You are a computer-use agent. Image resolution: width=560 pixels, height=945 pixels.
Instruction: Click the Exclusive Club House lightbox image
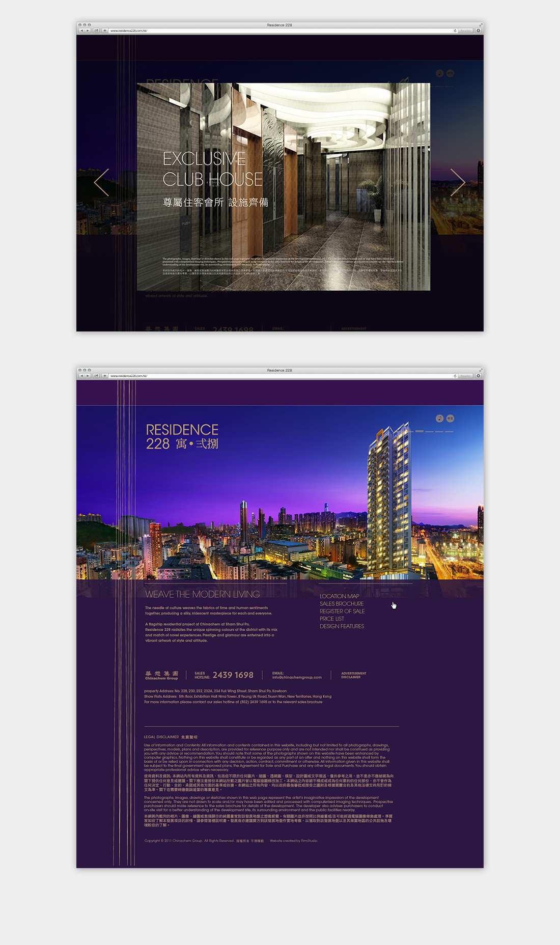pyautogui.click(x=284, y=187)
